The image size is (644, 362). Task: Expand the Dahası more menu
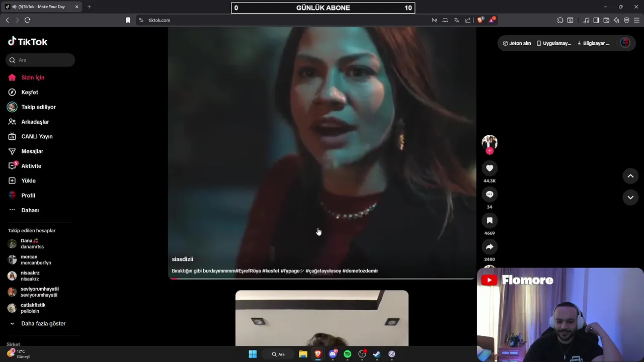point(30,210)
